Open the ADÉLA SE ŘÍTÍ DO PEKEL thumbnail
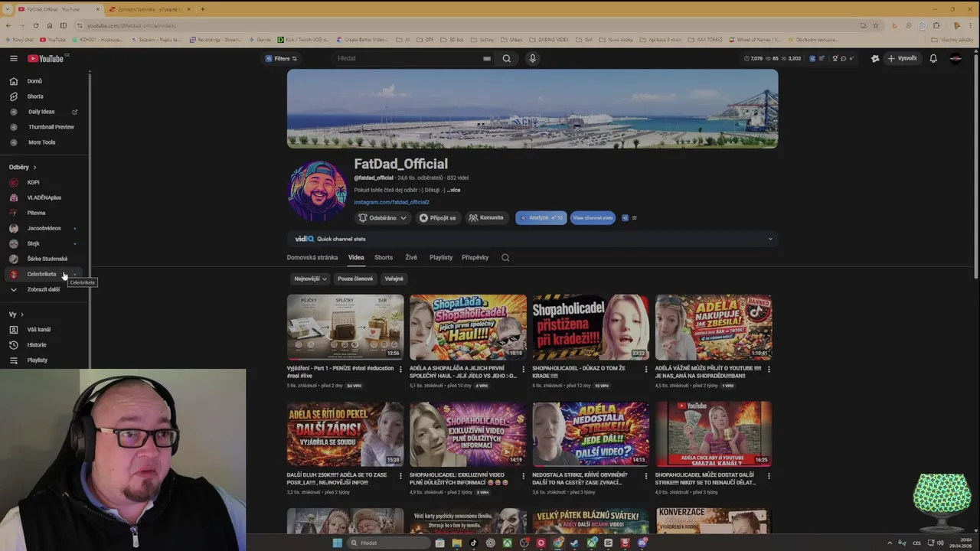The width and height of the screenshot is (980, 551). point(345,434)
